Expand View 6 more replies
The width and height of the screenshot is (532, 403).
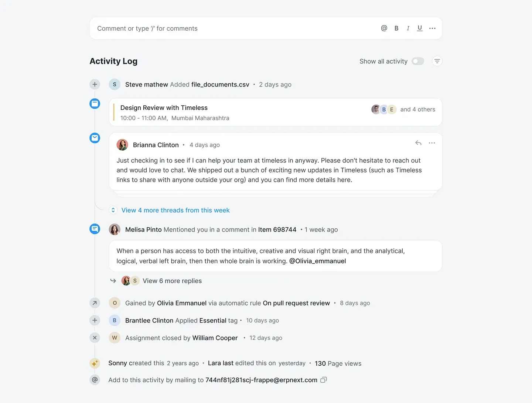(172, 281)
